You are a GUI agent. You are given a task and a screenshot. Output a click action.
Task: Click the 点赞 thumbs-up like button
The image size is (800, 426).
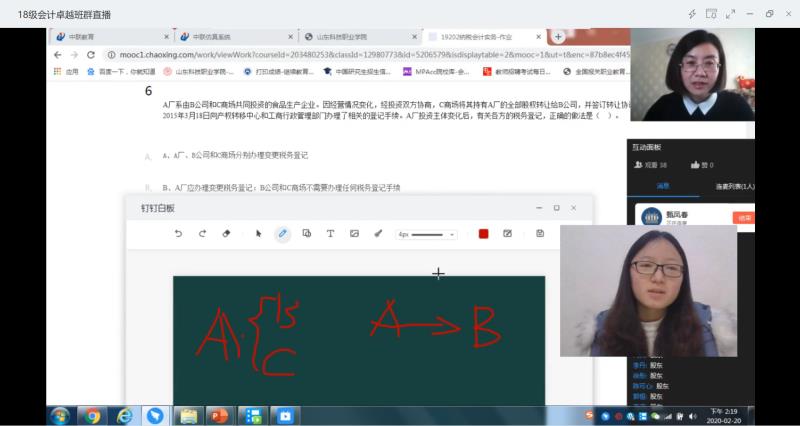692,166
